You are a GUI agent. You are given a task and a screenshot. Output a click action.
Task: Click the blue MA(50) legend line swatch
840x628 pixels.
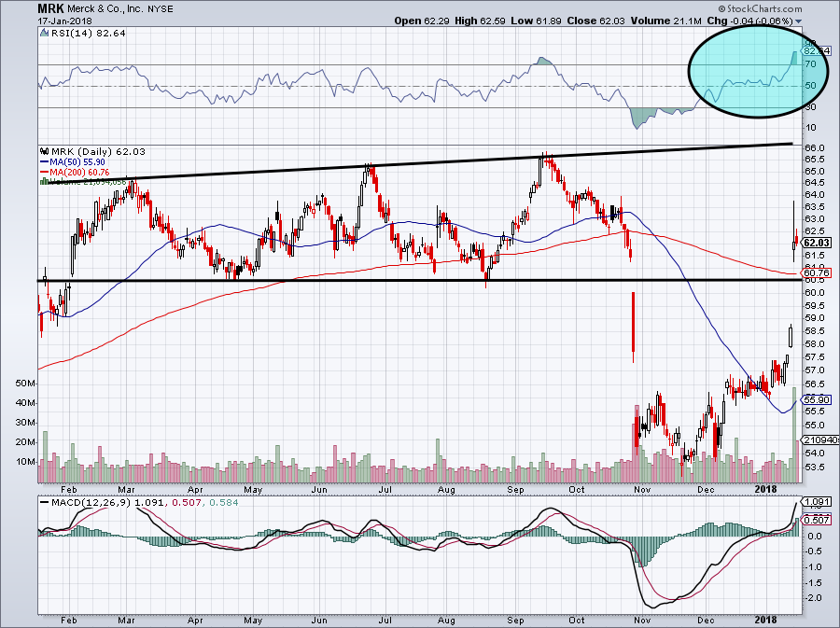pos(44,161)
